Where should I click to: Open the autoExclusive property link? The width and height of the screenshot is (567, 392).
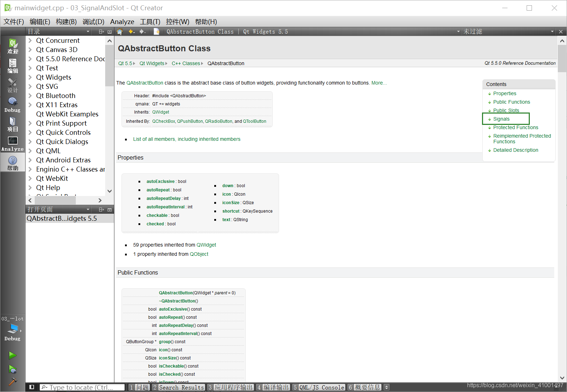click(160, 181)
